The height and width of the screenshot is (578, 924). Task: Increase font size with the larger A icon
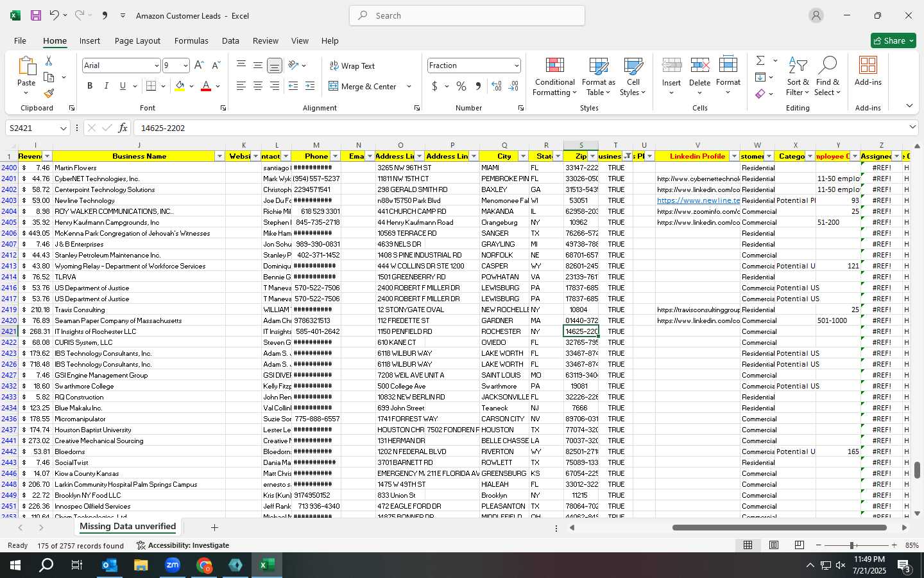point(199,66)
